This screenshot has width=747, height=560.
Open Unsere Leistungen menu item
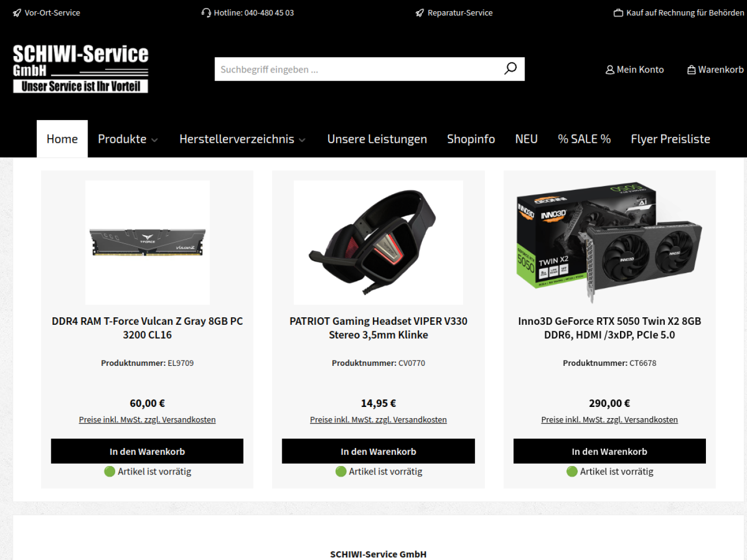(377, 139)
